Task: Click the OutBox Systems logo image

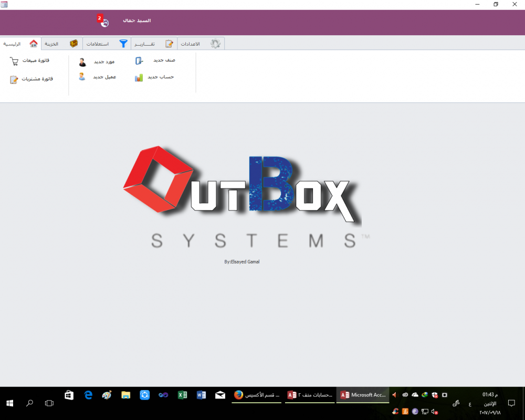Action: click(x=246, y=197)
